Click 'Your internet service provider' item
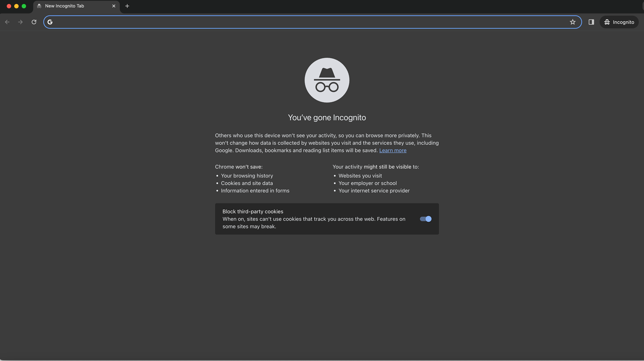 tap(374, 191)
